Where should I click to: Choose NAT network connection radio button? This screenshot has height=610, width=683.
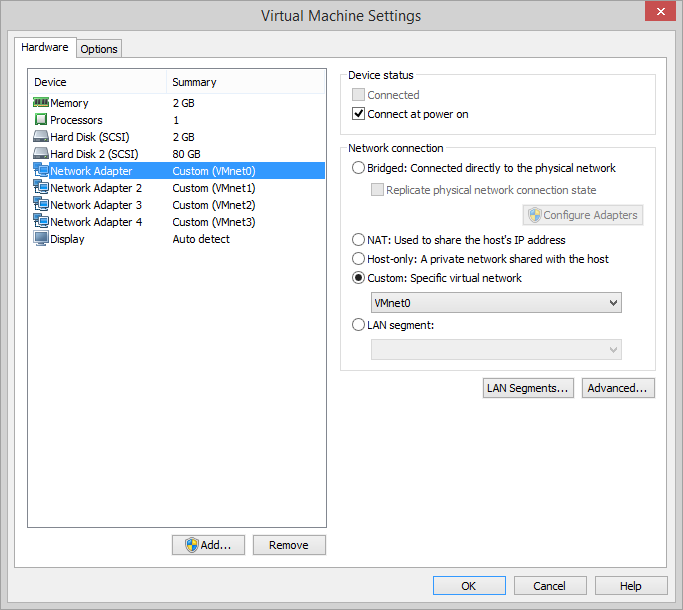[359, 240]
